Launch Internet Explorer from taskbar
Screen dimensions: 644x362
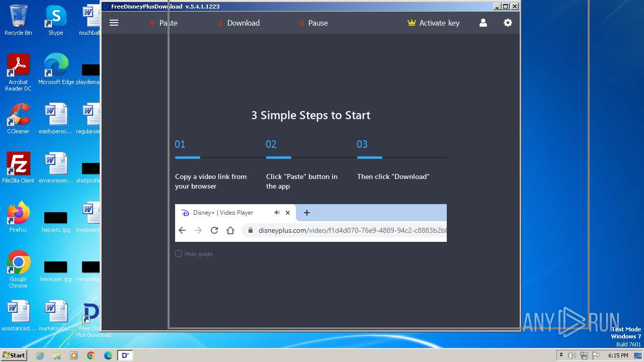40,355
